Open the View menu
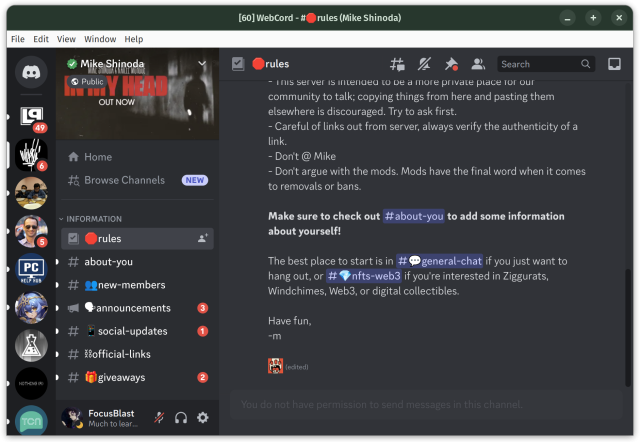This screenshot has height=442, width=640. (x=66, y=39)
